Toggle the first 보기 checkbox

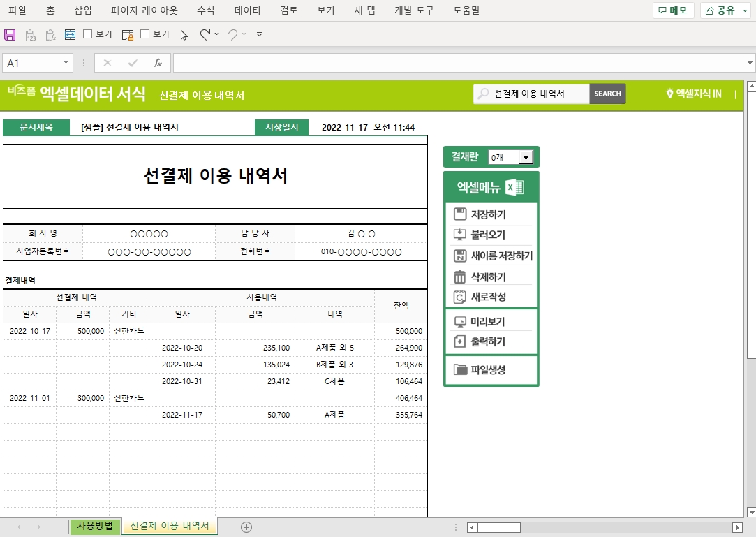pyautogui.click(x=88, y=34)
